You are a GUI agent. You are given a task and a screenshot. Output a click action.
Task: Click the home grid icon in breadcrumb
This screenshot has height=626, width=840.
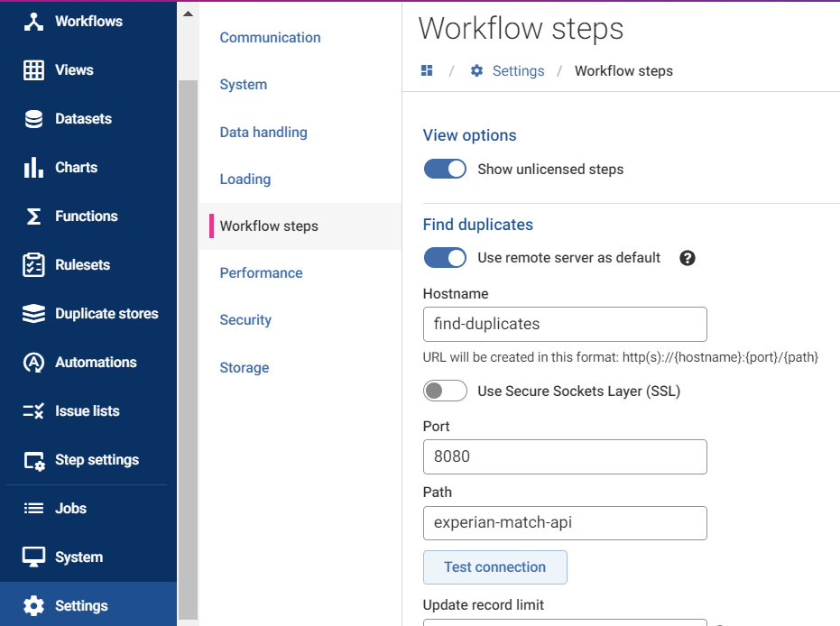pyautogui.click(x=427, y=70)
